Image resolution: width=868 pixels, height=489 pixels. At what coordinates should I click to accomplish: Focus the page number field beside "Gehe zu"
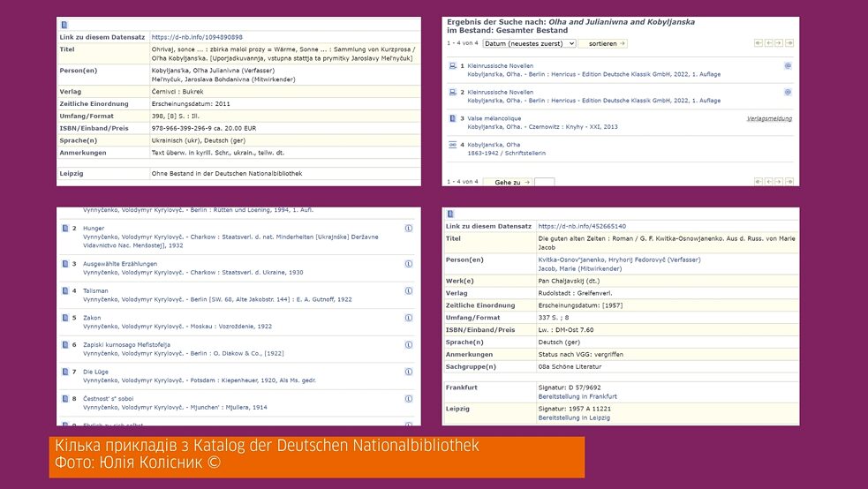(545, 182)
